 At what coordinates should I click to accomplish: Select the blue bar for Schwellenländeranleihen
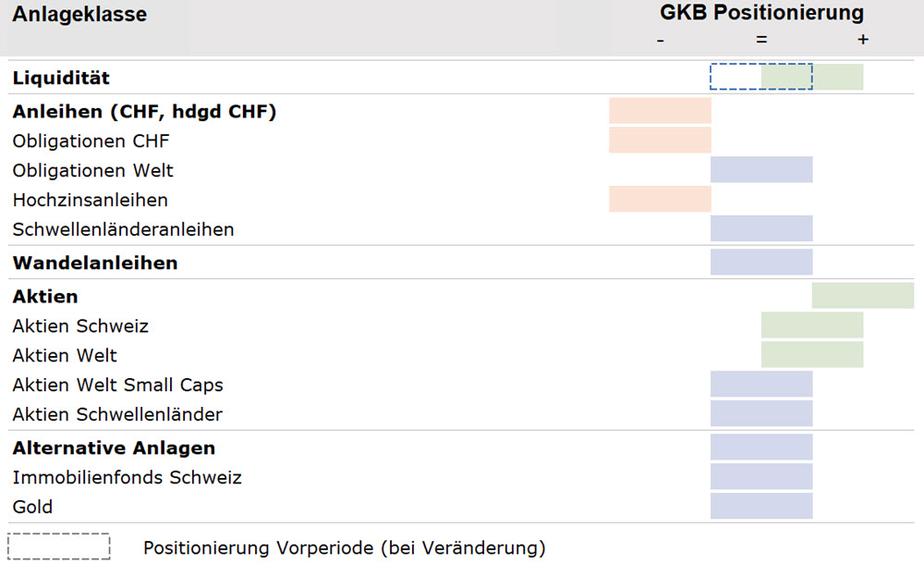click(761, 228)
